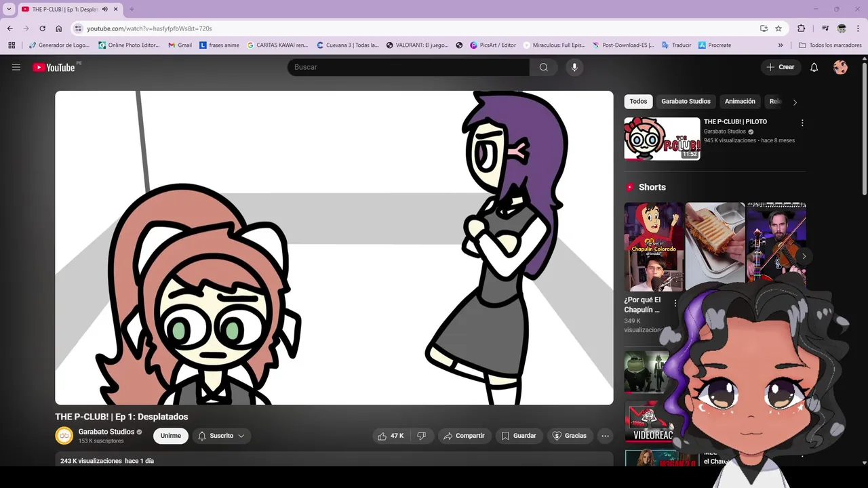The image size is (868, 488).
Task: Open Todos los marcadores folder
Action: point(830,45)
